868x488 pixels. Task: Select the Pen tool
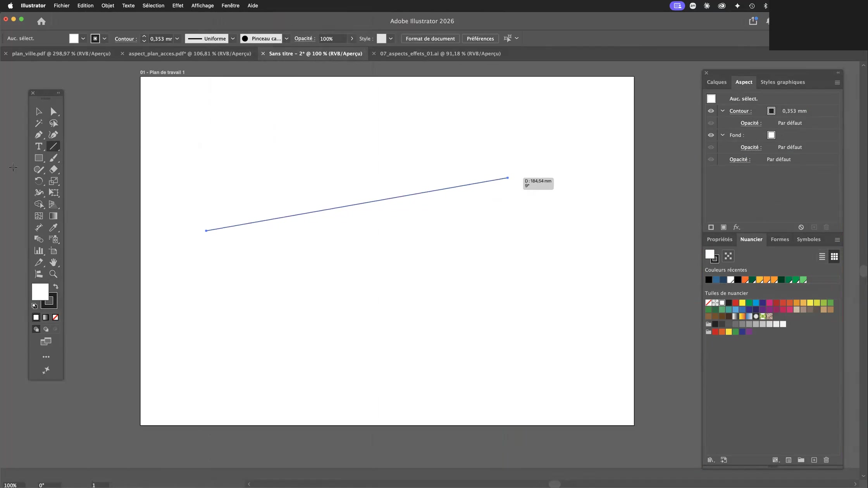39,135
